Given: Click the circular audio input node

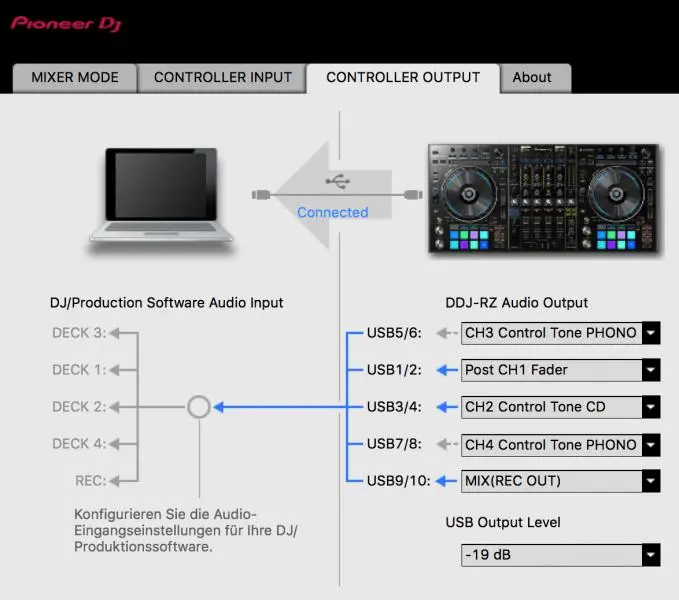Looking at the screenshot, I should point(199,407).
